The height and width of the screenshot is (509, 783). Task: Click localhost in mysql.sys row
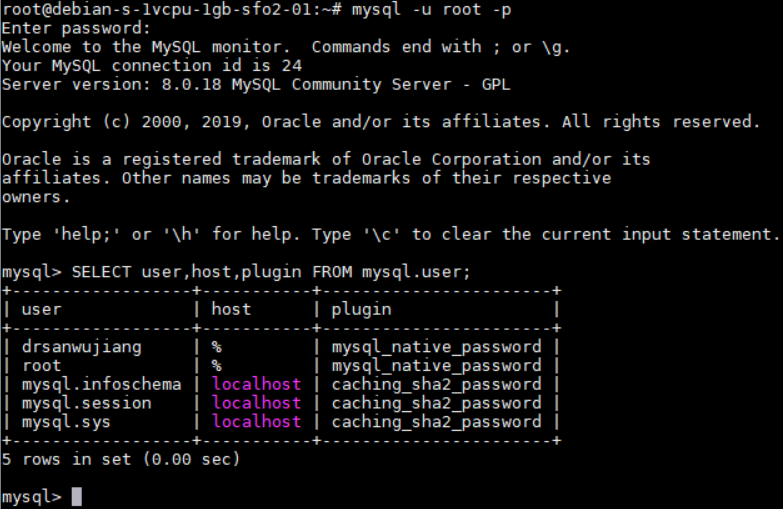click(257, 422)
